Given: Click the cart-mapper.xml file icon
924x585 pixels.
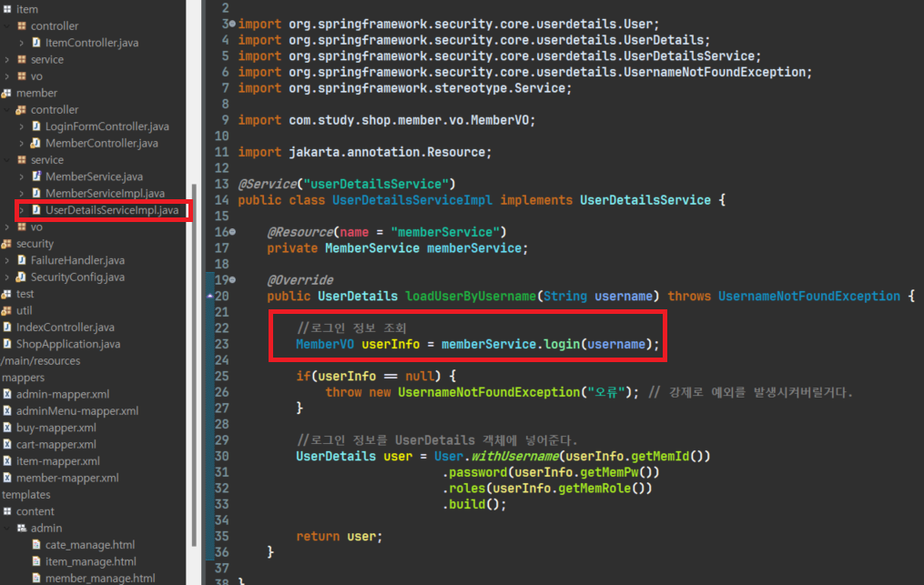Looking at the screenshot, I should pos(7,444).
